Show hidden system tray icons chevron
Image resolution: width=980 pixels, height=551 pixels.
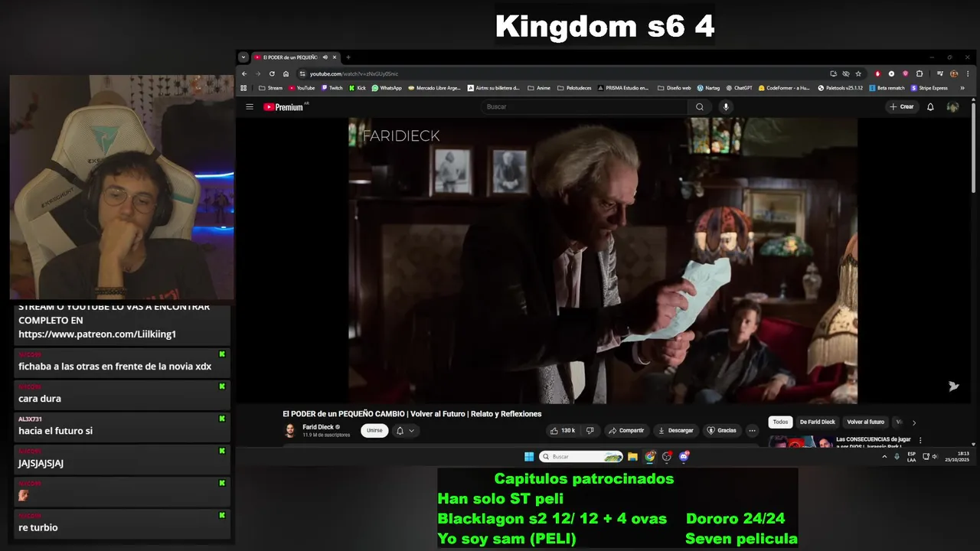884,457
